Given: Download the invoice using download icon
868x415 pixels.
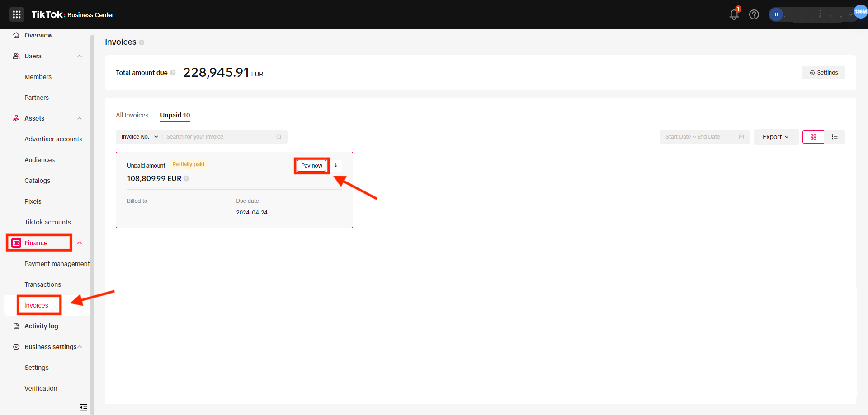Looking at the screenshot, I should point(336,166).
